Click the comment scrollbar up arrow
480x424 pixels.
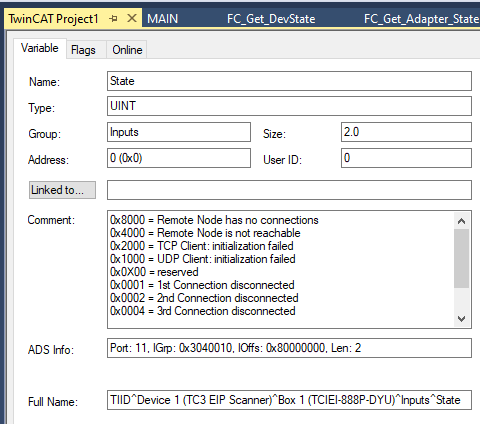coord(461,221)
